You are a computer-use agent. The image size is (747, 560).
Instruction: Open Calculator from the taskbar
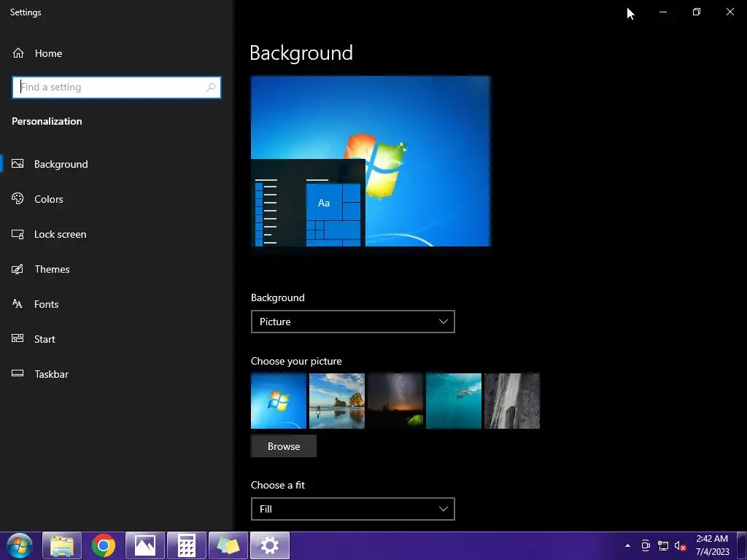click(187, 545)
